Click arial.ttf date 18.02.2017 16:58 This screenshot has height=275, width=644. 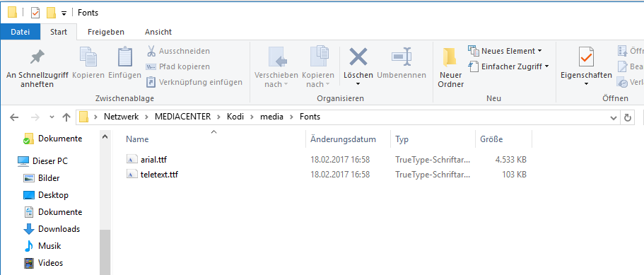340,159
